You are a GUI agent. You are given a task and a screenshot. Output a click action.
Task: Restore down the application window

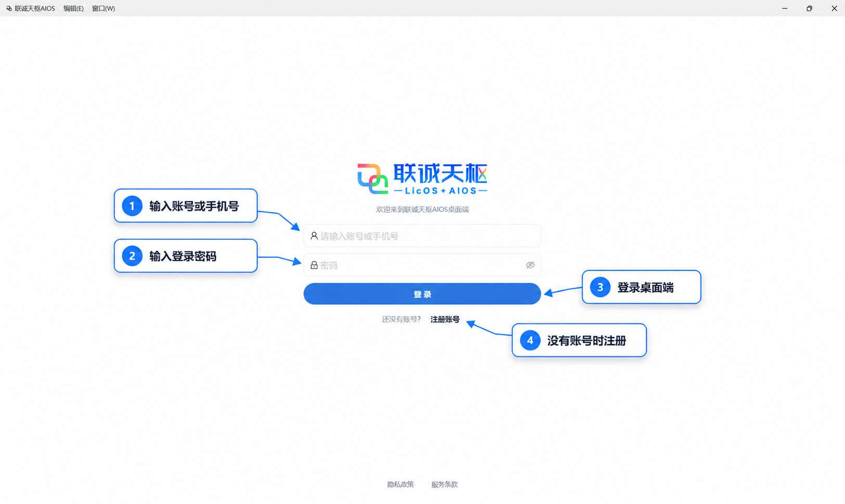[809, 8]
